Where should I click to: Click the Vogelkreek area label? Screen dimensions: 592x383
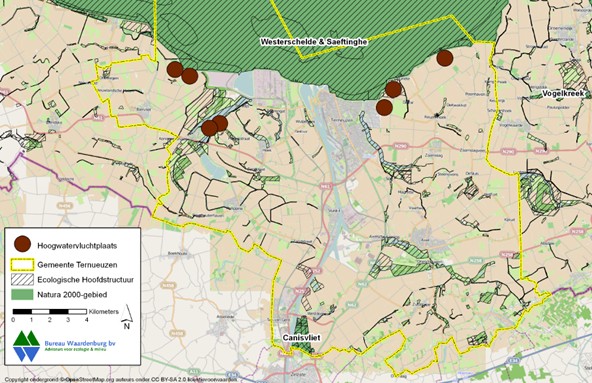click(x=563, y=93)
